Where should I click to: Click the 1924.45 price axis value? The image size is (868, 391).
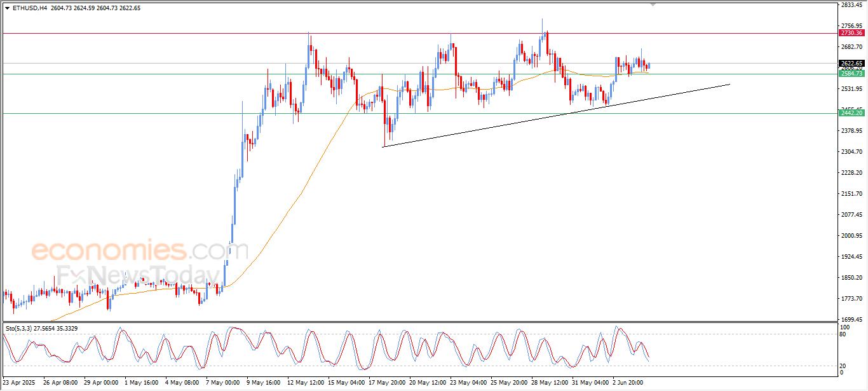pyautogui.click(x=851, y=257)
